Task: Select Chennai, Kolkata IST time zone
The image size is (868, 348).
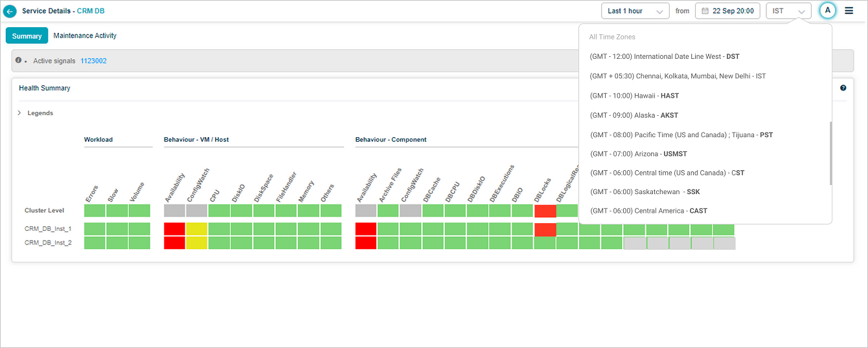Action: 678,76
